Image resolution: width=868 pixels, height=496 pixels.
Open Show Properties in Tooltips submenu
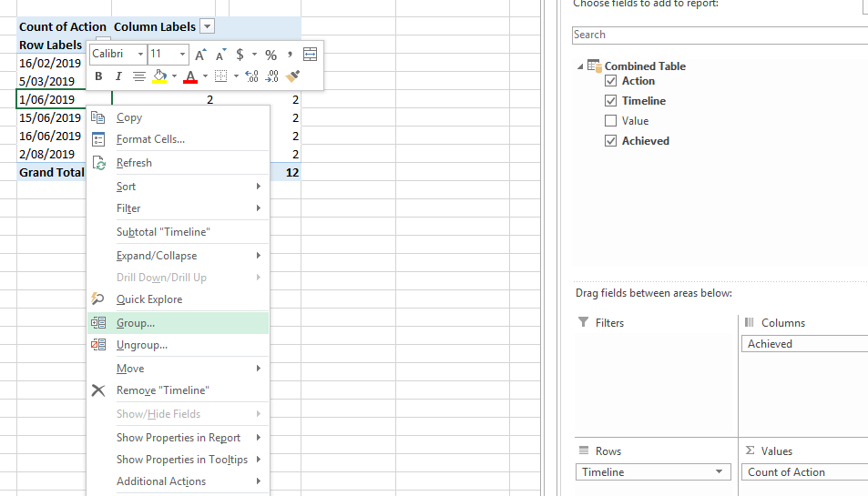[179, 460]
